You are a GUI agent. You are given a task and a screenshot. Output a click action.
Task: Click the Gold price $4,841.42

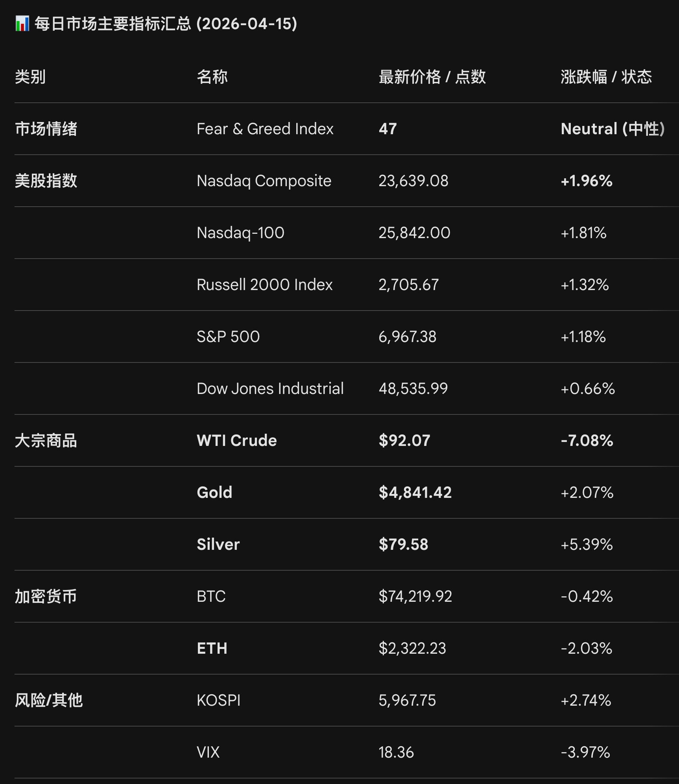click(415, 492)
